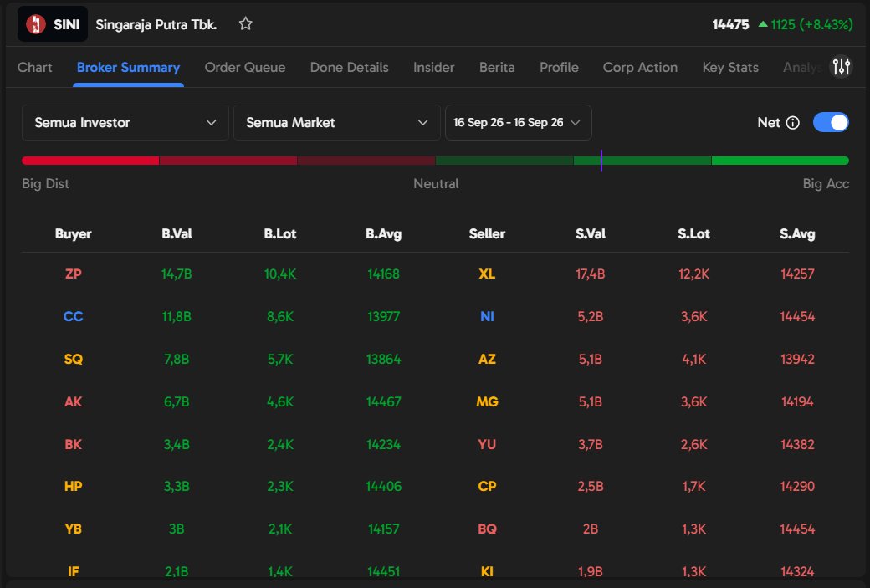Image resolution: width=870 pixels, height=588 pixels.
Task: Sort by the S.Lot column header
Action: click(x=694, y=233)
